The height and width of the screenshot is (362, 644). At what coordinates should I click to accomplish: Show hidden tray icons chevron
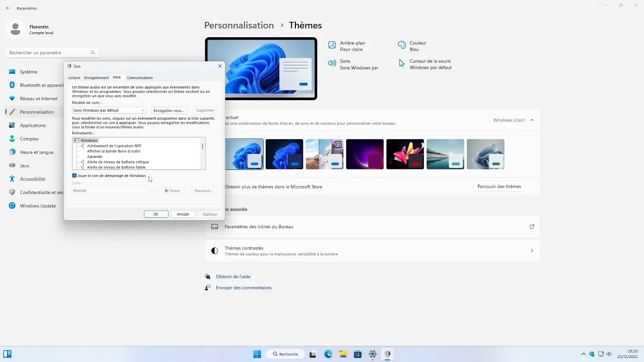(584, 354)
